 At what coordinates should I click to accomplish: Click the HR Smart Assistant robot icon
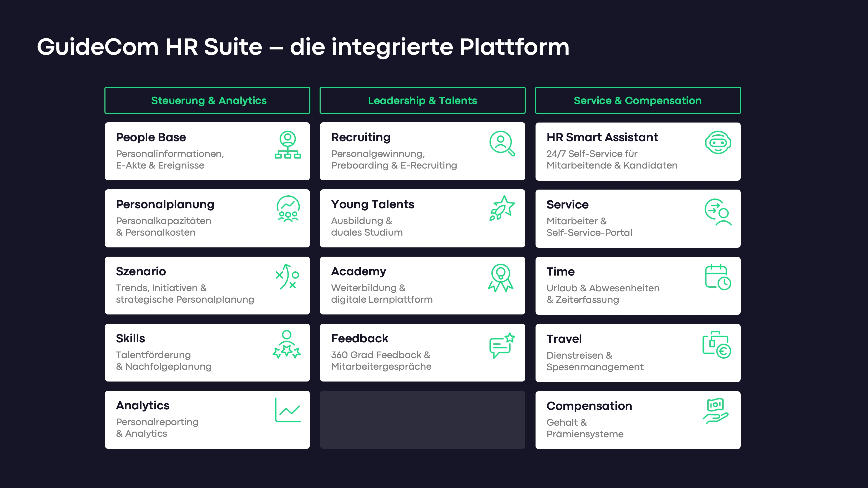click(718, 143)
